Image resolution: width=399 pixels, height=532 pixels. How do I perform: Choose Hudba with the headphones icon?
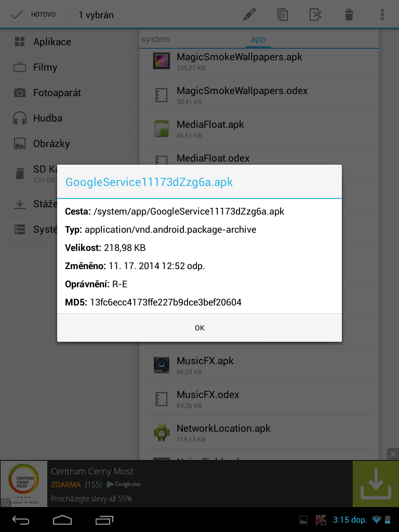(x=47, y=118)
